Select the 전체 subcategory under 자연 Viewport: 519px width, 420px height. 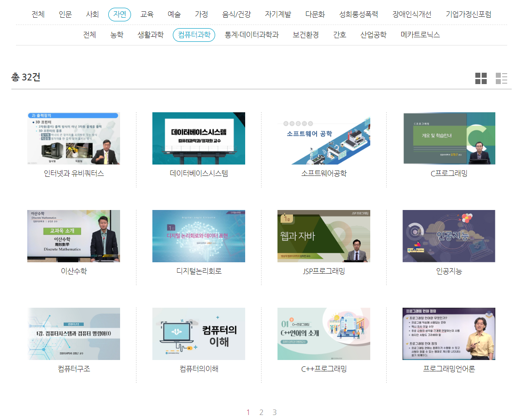pyautogui.click(x=89, y=35)
